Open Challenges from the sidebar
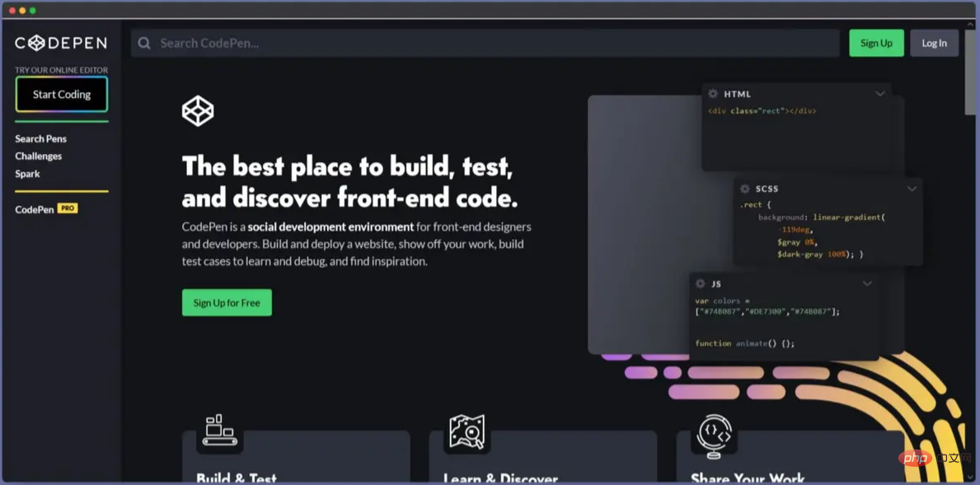Screen dimensions: 980x485 (x=39, y=156)
